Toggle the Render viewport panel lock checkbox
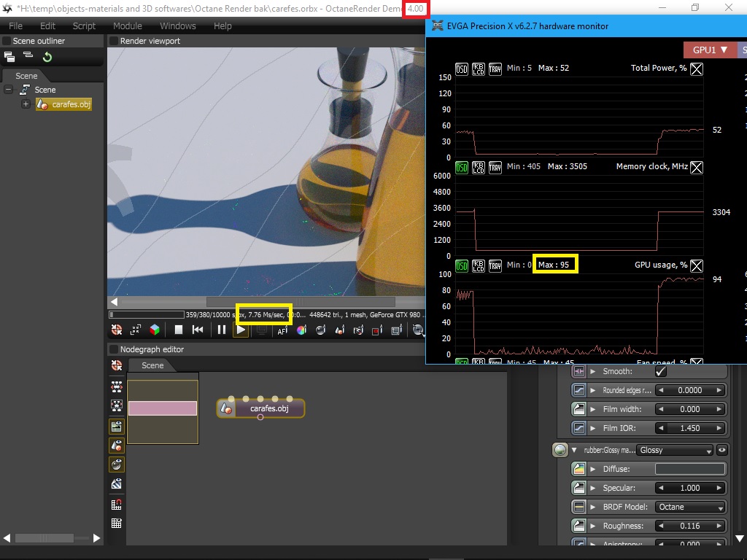The height and width of the screenshot is (560, 747). [114, 41]
